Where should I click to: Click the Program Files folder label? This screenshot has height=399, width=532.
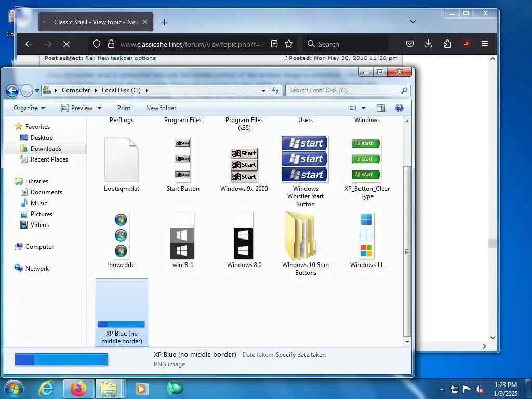tap(183, 120)
